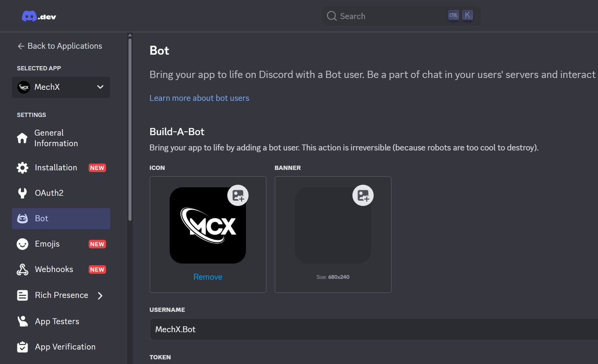Click the upload image icon on banner
The image size is (598, 364).
(x=363, y=195)
